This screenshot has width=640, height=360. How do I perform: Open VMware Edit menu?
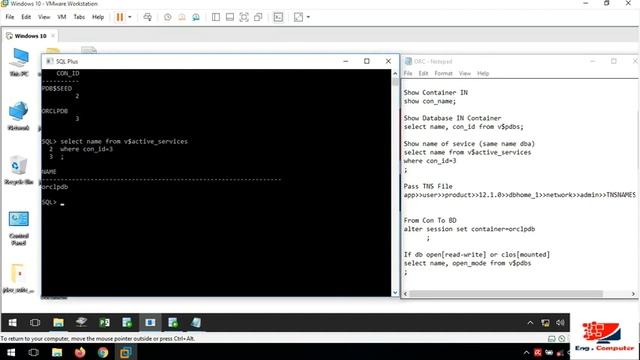pyautogui.click(x=26, y=17)
